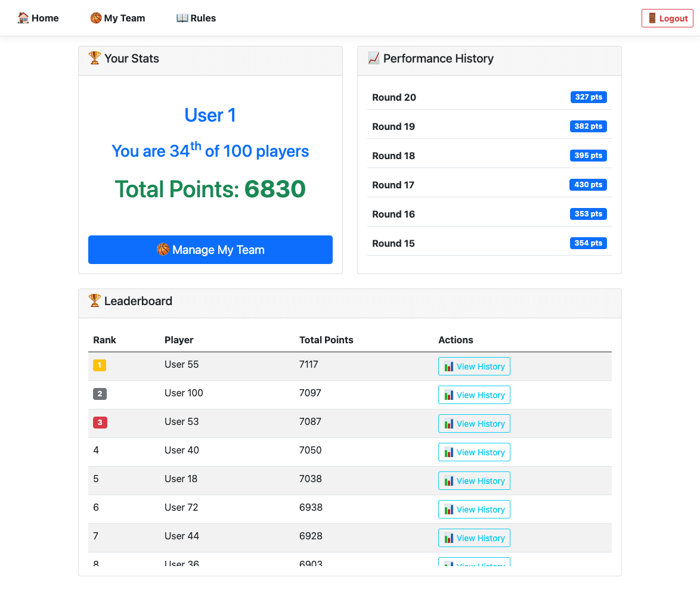The width and height of the screenshot is (700, 593).
Task: Click the chart icon in Performance History header
Action: click(373, 58)
